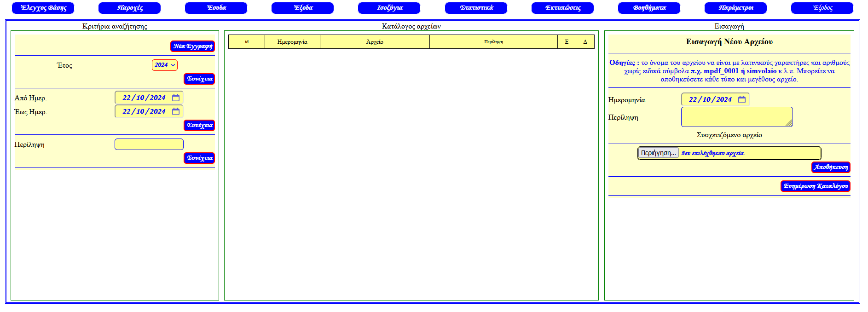Open the Παράμετροι menu
The image size is (868, 312).
coord(735,8)
